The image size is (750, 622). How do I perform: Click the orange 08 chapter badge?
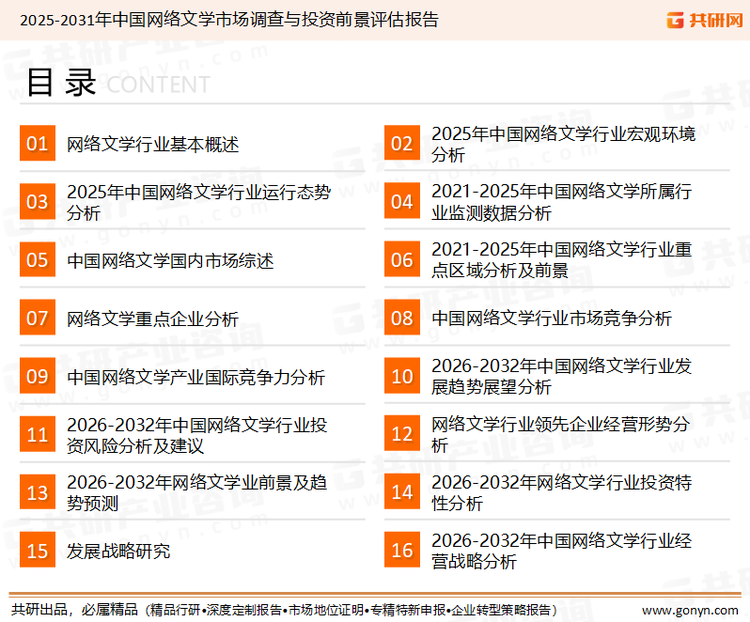pos(402,318)
